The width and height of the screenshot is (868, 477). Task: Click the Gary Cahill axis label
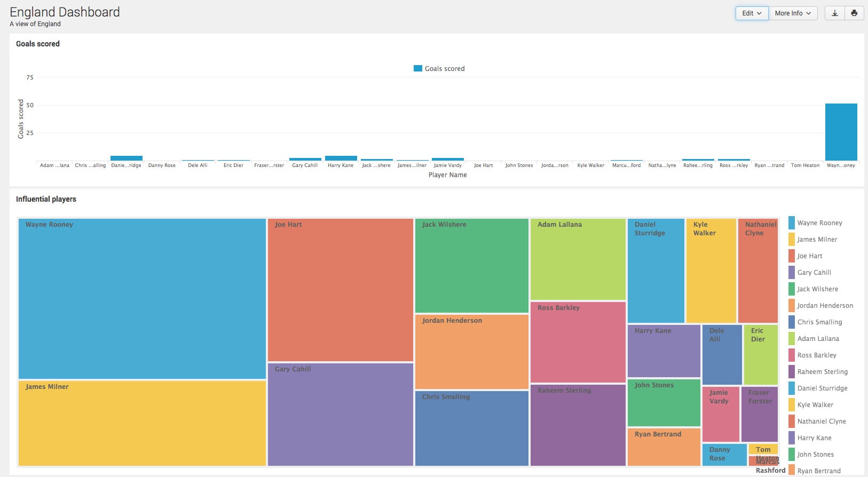click(x=305, y=165)
